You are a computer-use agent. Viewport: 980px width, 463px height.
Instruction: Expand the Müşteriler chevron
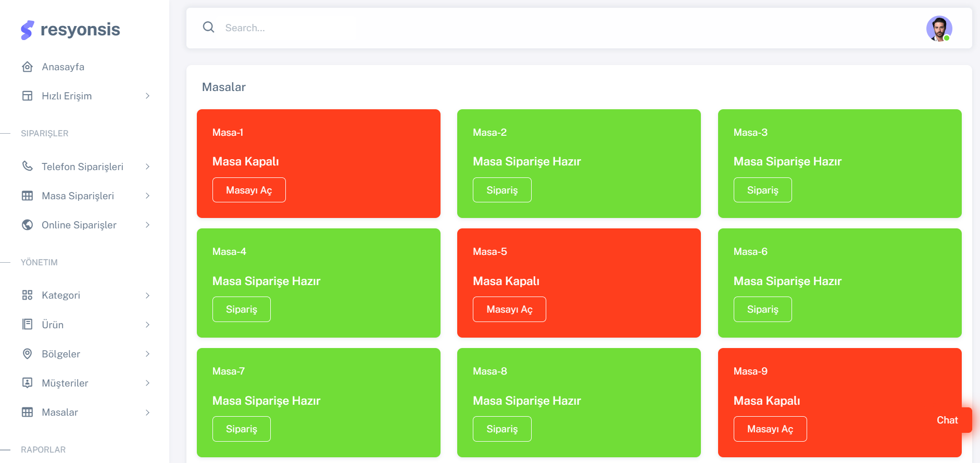point(148,383)
